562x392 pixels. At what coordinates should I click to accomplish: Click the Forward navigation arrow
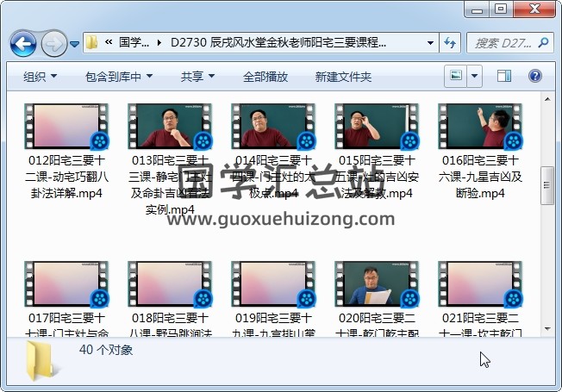pyautogui.click(x=53, y=42)
